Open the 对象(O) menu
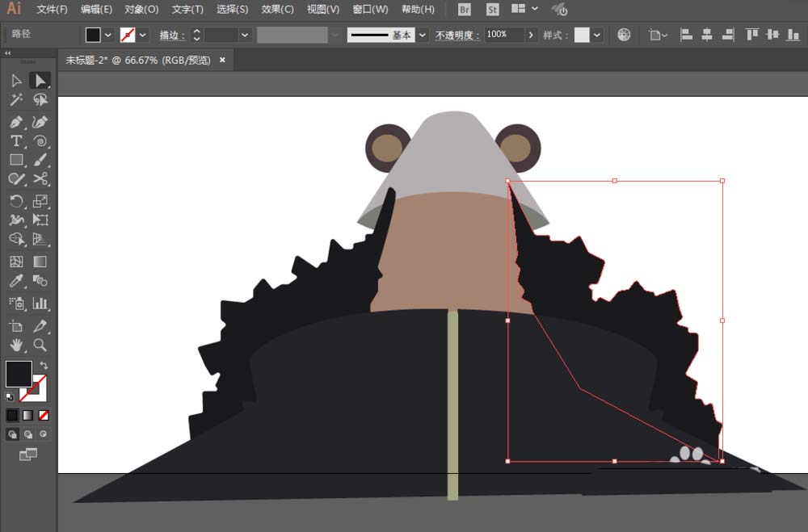This screenshot has width=808, height=532. pos(141,10)
